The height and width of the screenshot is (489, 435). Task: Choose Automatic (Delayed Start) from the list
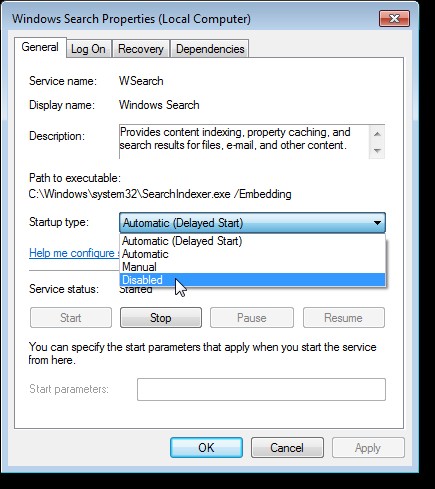pos(252,241)
